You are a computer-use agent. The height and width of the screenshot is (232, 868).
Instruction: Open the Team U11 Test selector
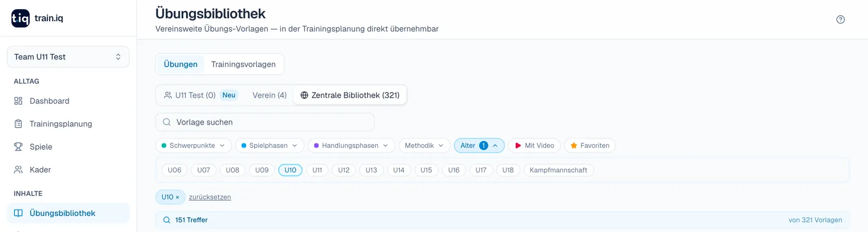tap(68, 57)
